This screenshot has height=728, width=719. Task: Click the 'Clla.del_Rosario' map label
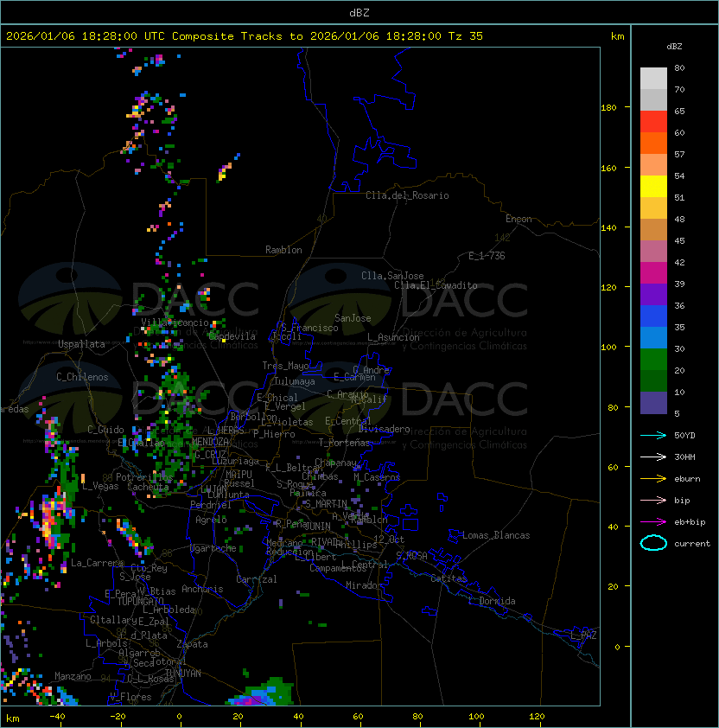pos(407,195)
